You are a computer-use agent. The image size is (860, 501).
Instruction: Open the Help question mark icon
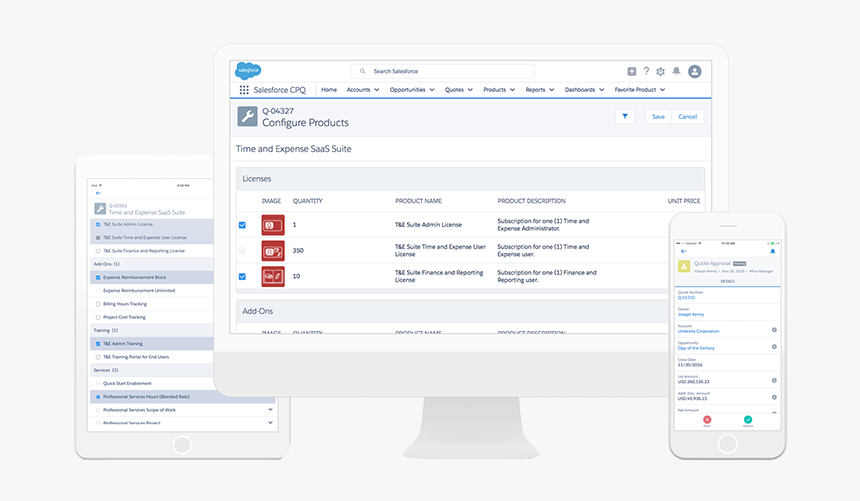[646, 71]
